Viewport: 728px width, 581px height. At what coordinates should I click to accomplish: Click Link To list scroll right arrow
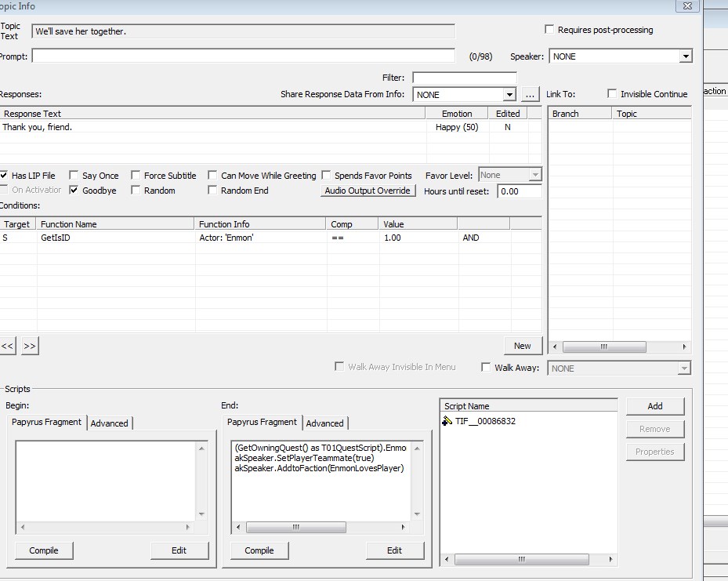pos(684,347)
